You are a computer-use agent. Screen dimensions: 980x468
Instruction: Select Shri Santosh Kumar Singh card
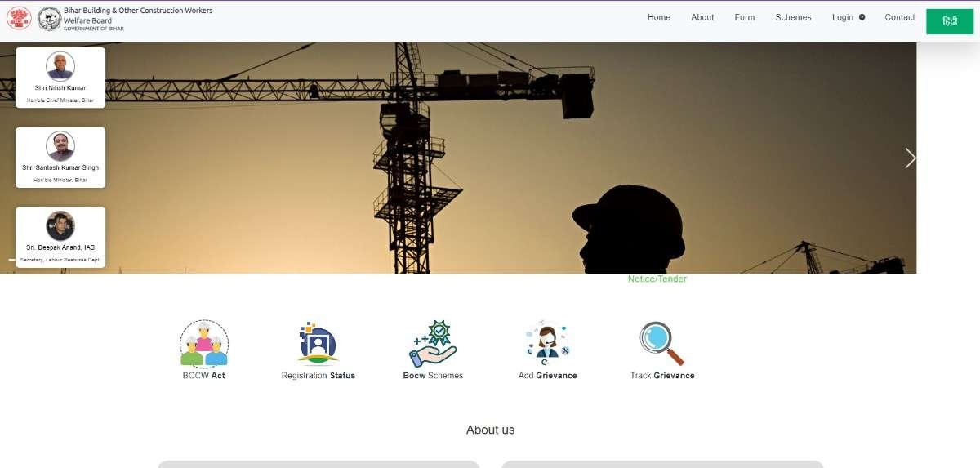[60, 157]
